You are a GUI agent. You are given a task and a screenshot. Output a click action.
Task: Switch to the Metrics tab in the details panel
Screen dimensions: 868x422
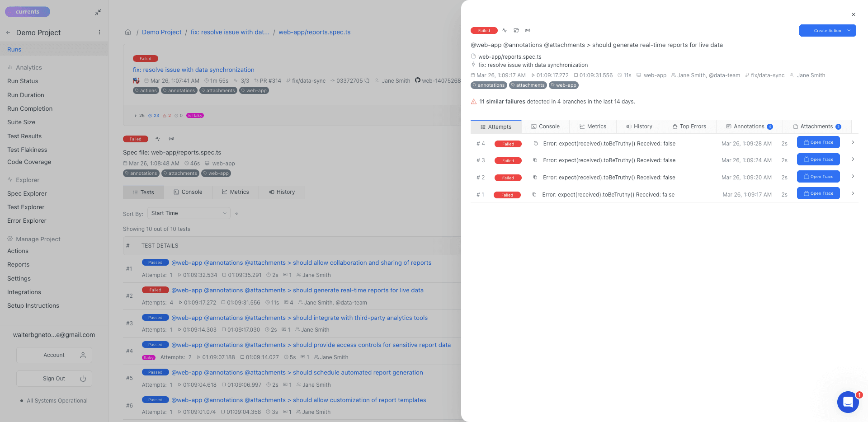tap(593, 127)
